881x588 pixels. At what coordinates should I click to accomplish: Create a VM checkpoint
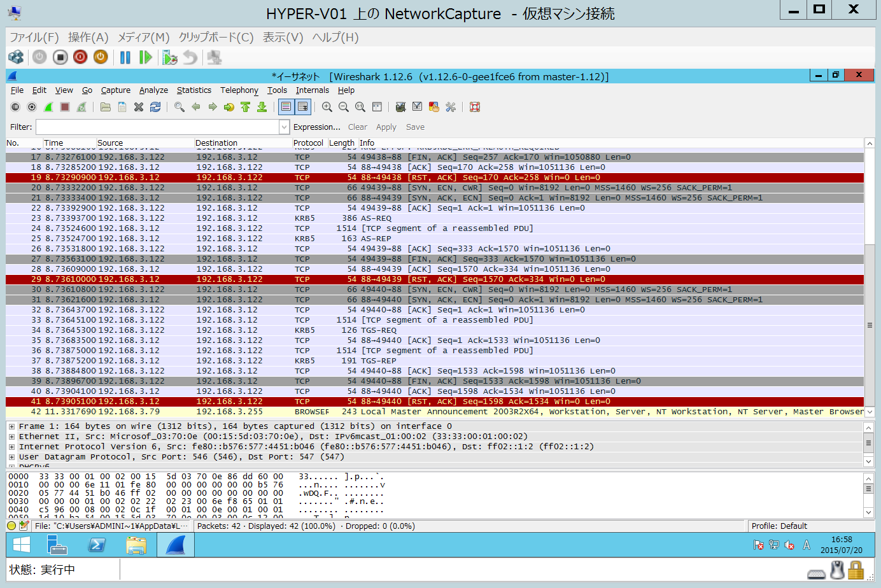pos(170,57)
